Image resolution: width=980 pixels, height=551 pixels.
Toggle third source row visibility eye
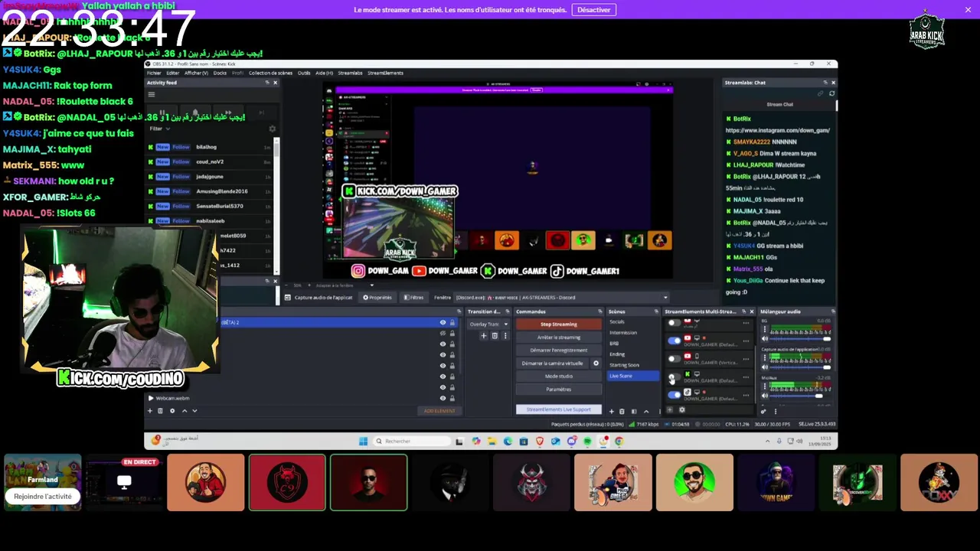(x=443, y=344)
